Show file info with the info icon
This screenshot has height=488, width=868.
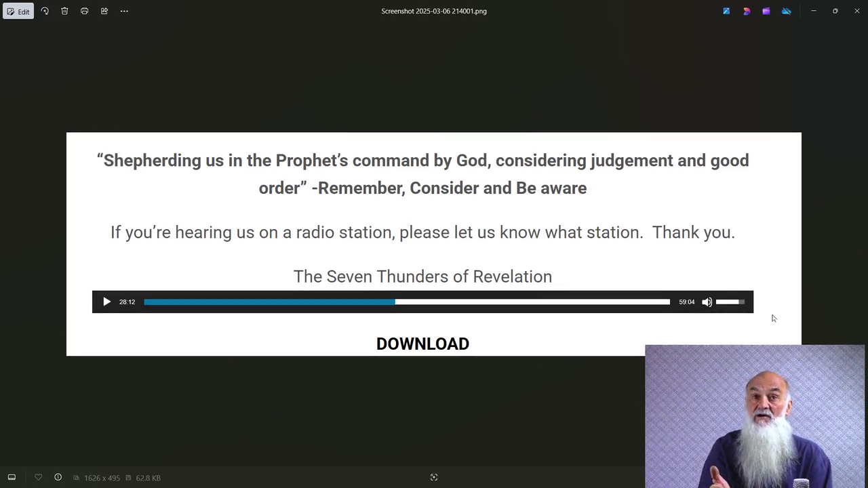coord(58,478)
